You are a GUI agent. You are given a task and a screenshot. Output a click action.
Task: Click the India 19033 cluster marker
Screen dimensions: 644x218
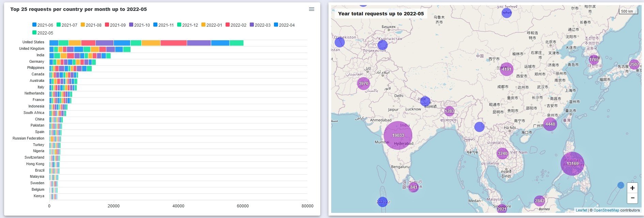(x=398, y=135)
